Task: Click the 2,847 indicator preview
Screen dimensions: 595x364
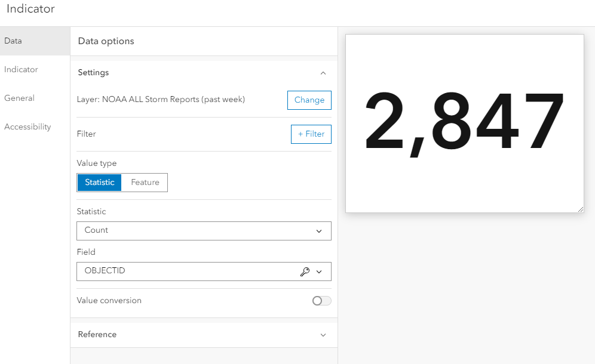Action: (x=464, y=122)
